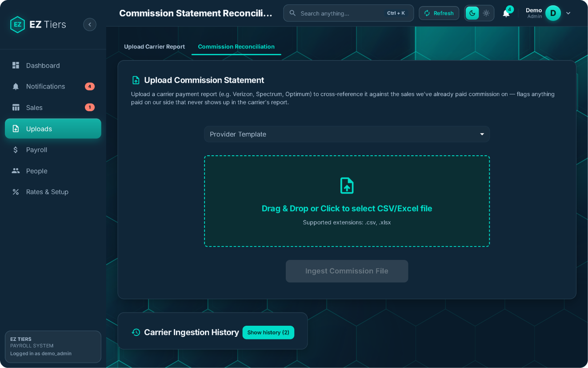Click the Ctrl + K shortcut badge
Viewport: 588px width, 368px height.
(x=396, y=13)
